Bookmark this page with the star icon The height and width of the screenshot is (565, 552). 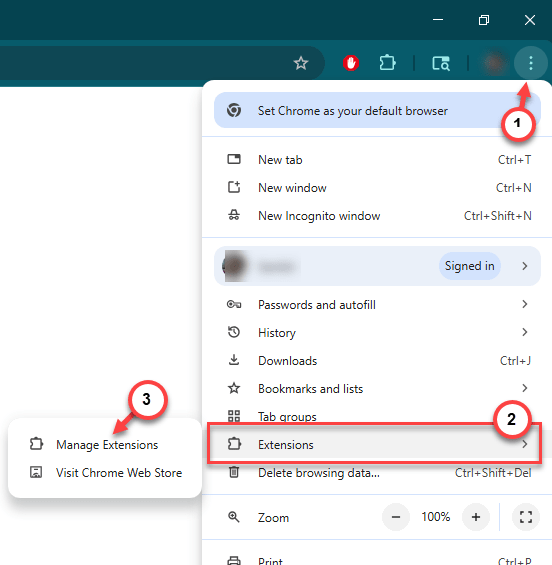[x=301, y=63]
